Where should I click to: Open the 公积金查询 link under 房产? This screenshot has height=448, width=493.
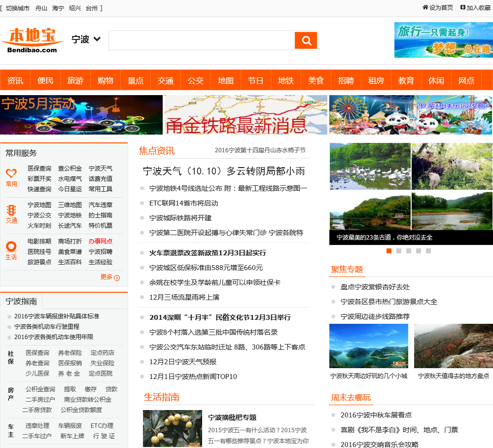(40, 389)
